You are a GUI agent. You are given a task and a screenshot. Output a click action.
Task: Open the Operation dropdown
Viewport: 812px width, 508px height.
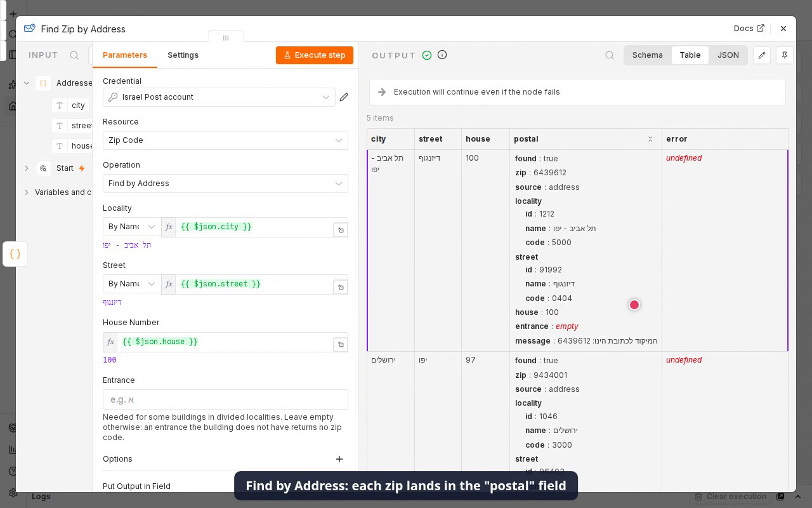(225, 184)
